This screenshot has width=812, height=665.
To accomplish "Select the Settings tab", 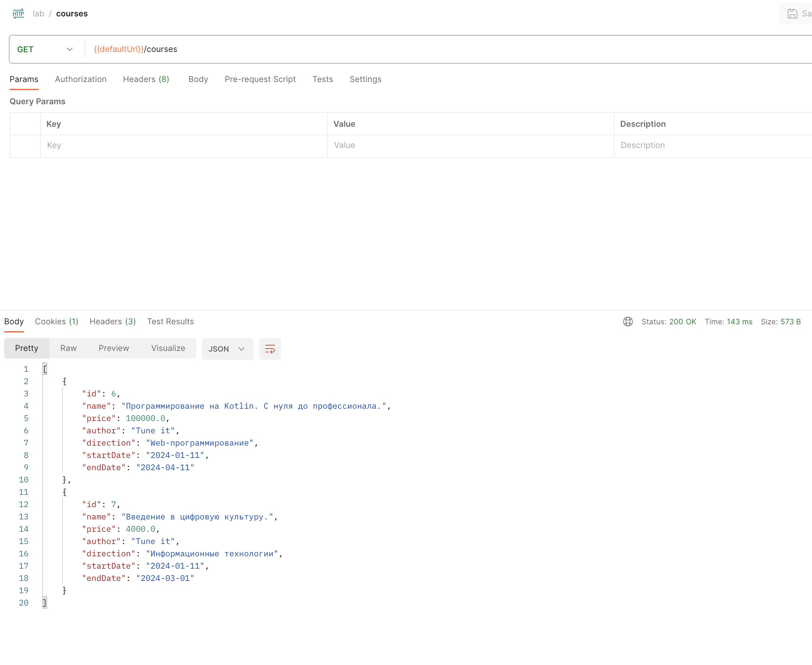I will pos(365,79).
